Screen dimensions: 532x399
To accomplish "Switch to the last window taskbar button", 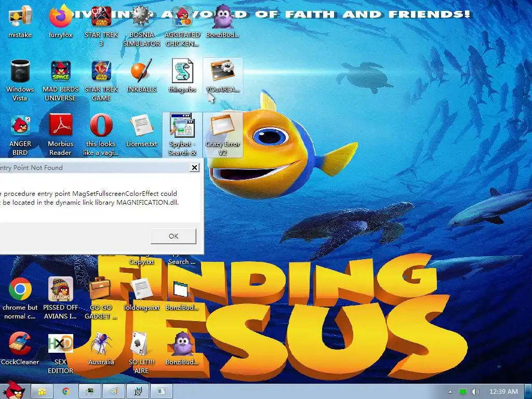I will click(x=162, y=392).
